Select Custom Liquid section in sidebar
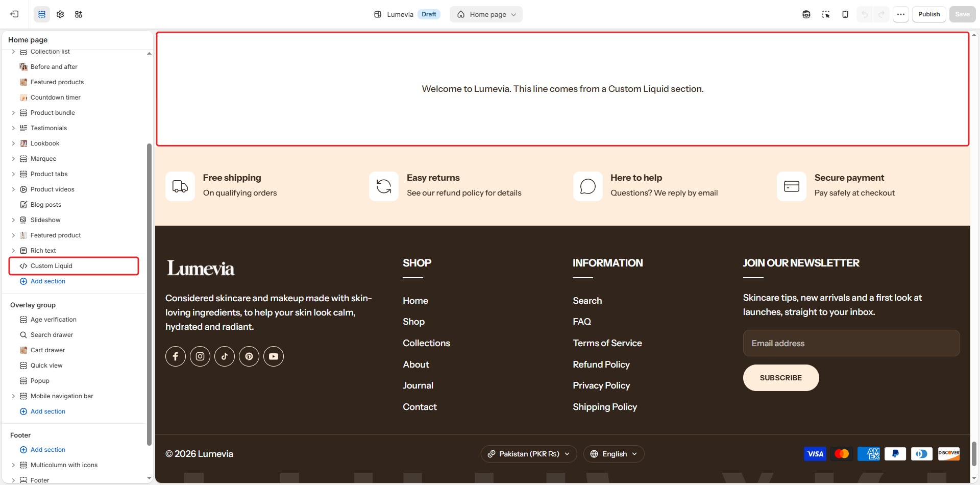The image size is (980, 485). pyautogui.click(x=74, y=266)
